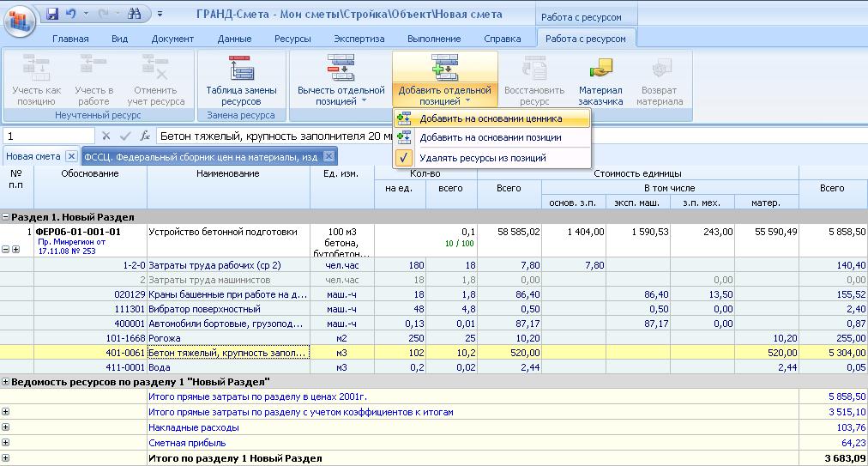Click the 'Возврат материала' icon
Viewport: 868px width, 466px height.
(662, 68)
